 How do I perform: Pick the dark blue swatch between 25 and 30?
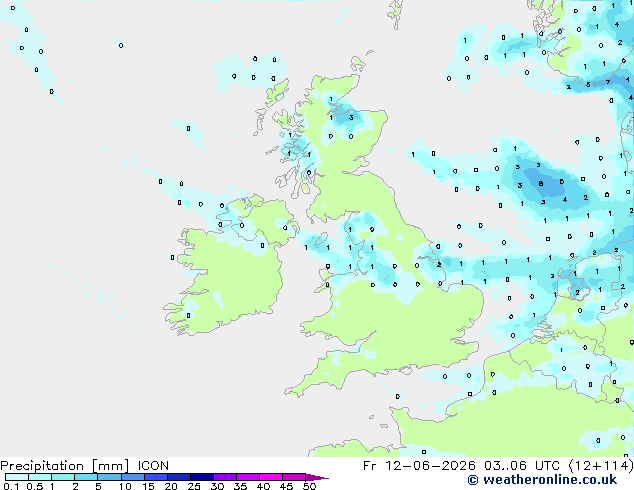(202, 477)
